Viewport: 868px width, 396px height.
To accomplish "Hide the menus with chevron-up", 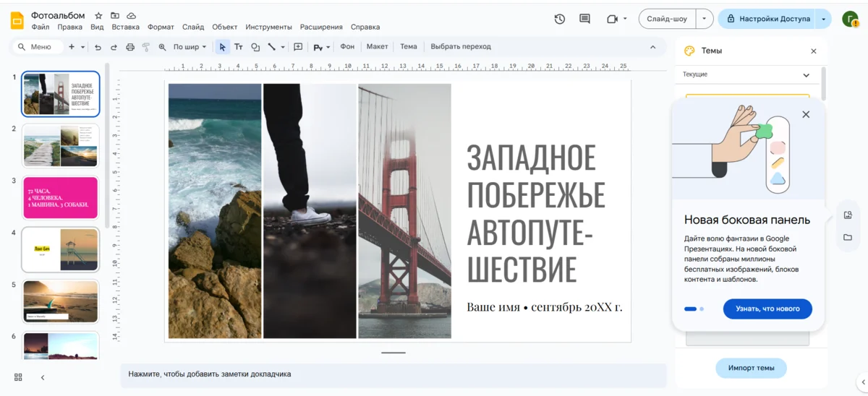I will (652, 47).
